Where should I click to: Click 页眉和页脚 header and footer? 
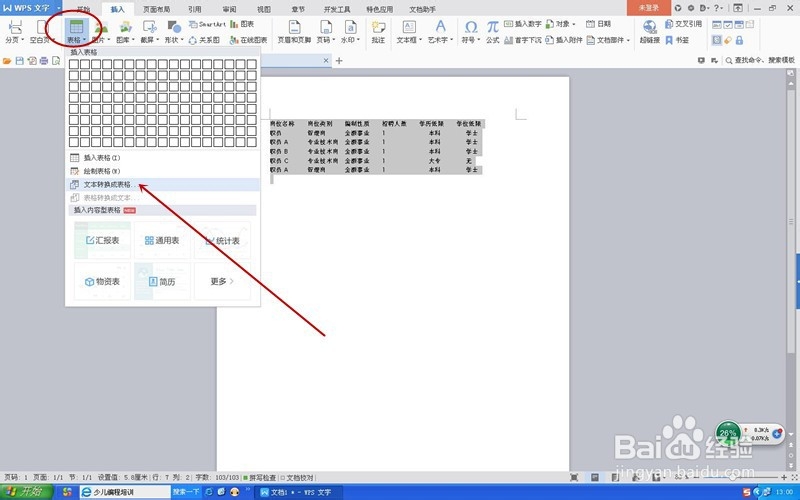pos(294,31)
